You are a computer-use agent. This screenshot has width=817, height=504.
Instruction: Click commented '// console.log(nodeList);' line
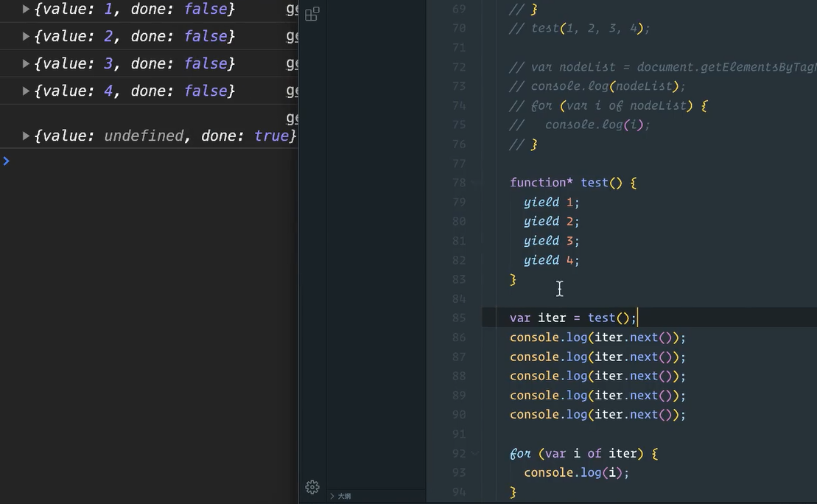pyautogui.click(x=597, y=86)
